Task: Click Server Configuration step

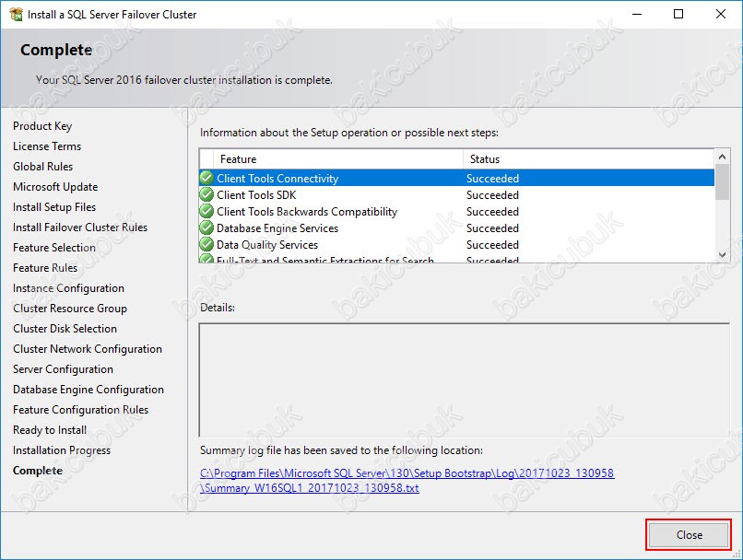Action: (63, 369)
